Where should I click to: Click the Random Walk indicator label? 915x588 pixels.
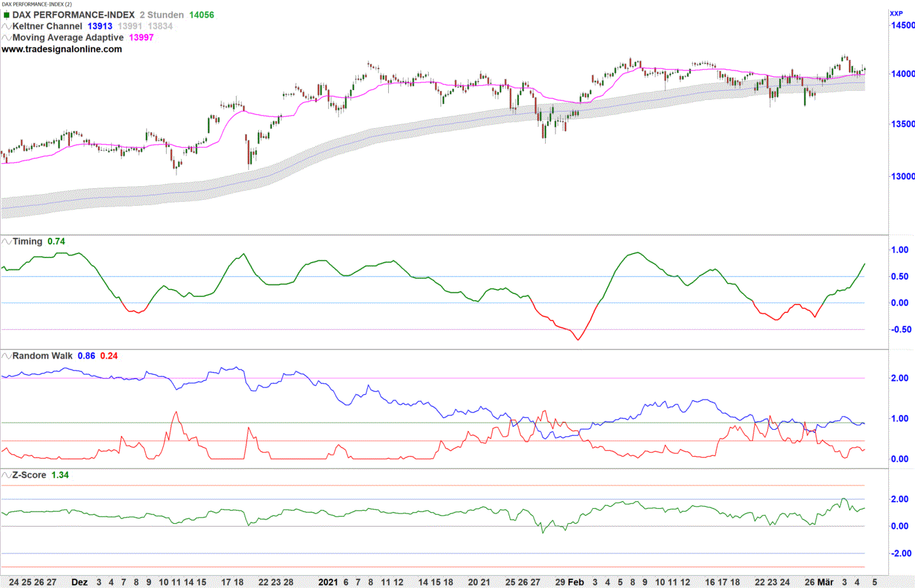pos(42,356)
